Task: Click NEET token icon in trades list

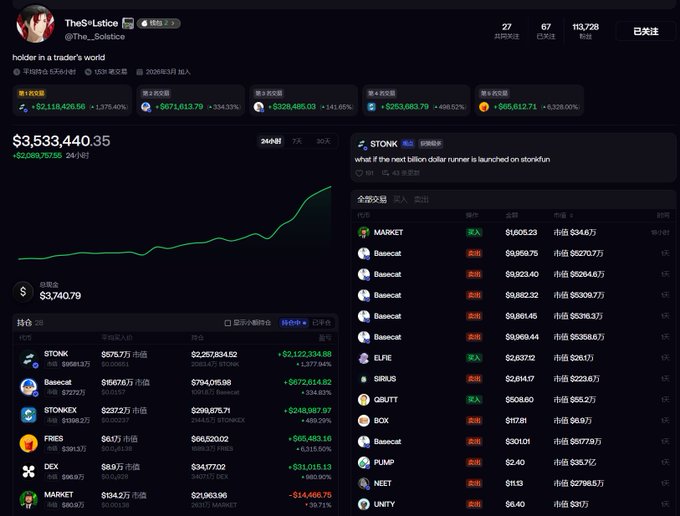Action: [x=363, y=483]
